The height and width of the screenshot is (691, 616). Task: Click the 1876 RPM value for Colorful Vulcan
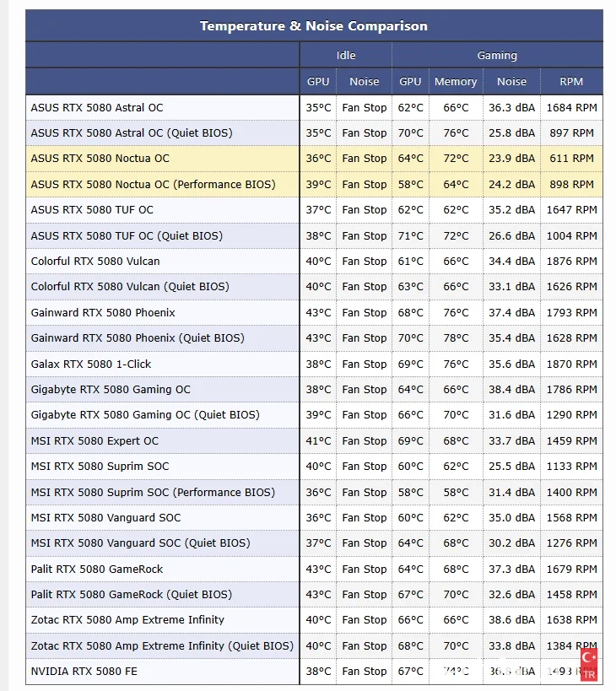pyautogui.click(x=571, y=262)
